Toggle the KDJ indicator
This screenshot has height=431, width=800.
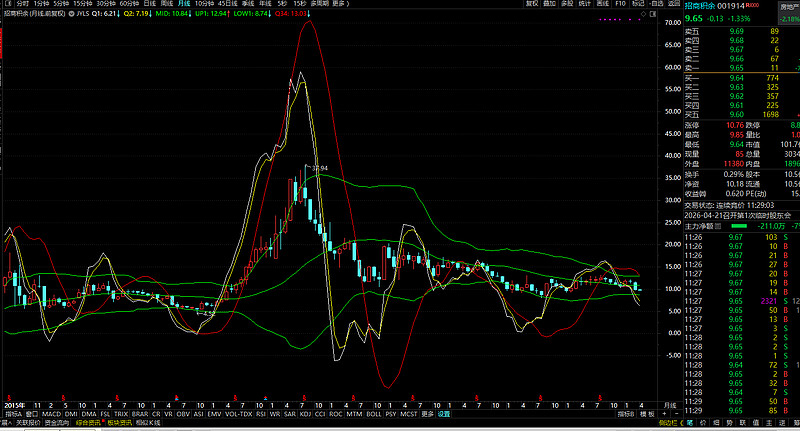pos(304,413)
